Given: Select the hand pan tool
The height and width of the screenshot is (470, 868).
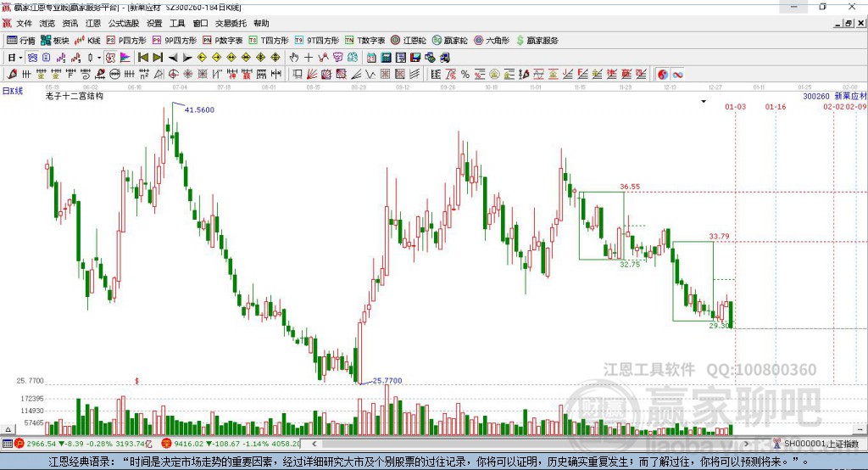Looking at the screenshot, I should pyautogui.click(x=294, y=58).
